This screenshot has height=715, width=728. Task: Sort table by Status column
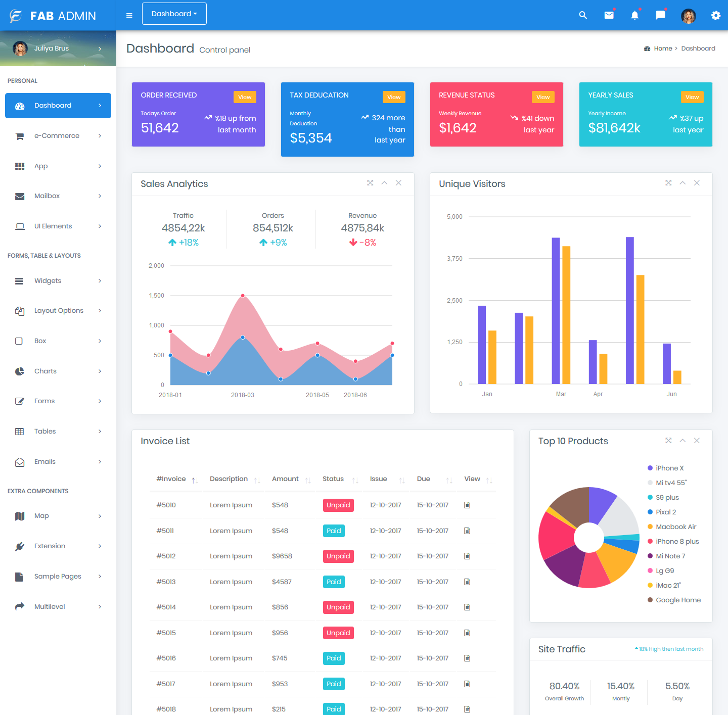pyautogui.click(x=340, y=479)
